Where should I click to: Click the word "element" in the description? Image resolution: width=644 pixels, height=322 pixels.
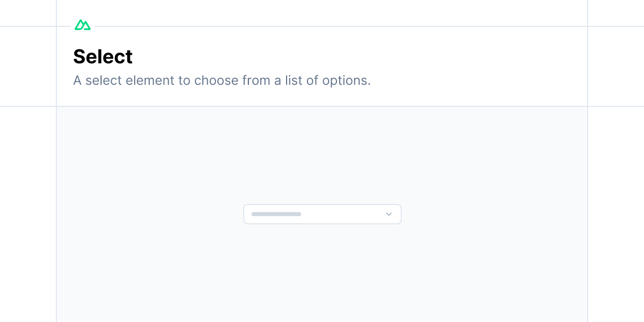150,80
